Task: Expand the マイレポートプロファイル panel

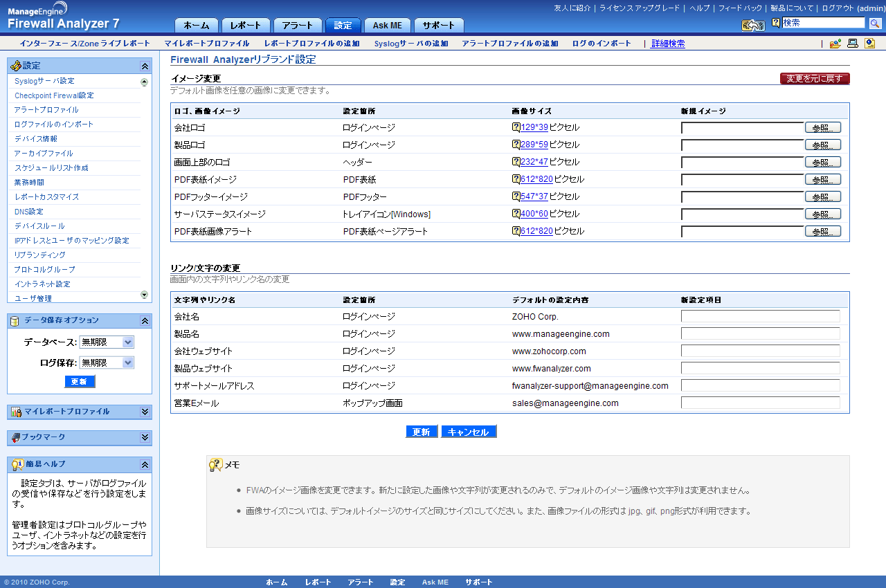Action: tap(145, 412)
